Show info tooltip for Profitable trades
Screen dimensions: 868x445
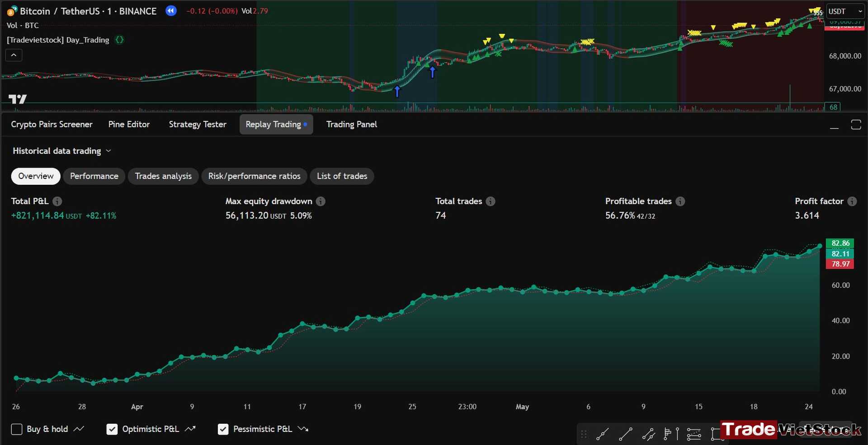click(680, 201)
